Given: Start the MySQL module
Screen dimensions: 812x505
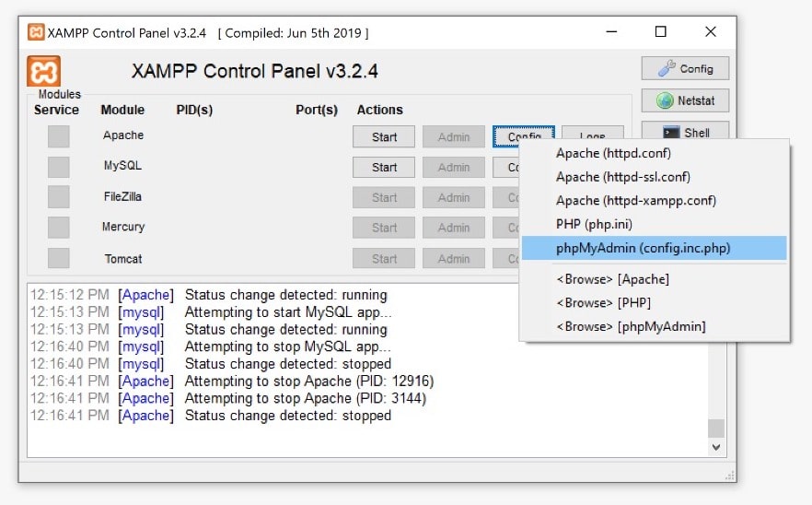Looking at the screenshot, I should (x=384, y=167).
